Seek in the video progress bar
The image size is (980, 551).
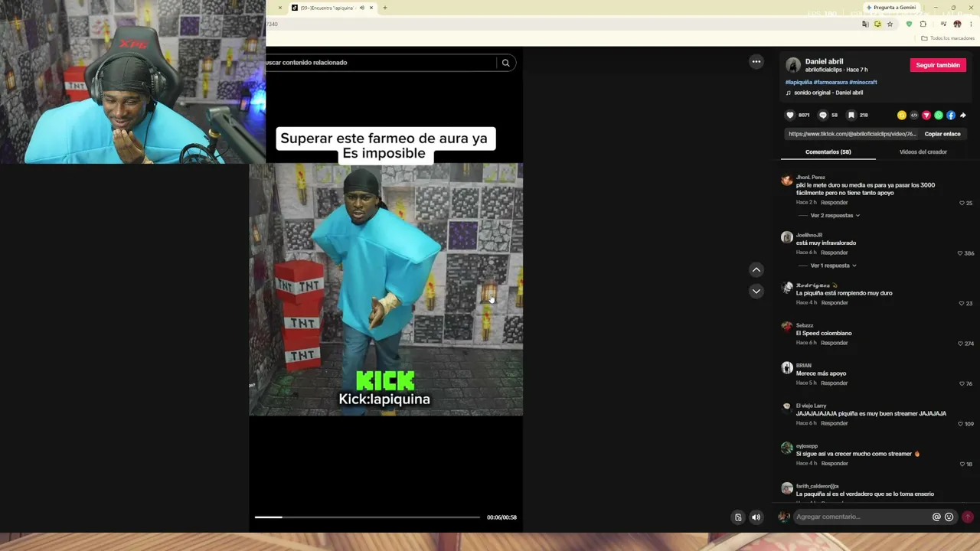[x=367, y=517]
